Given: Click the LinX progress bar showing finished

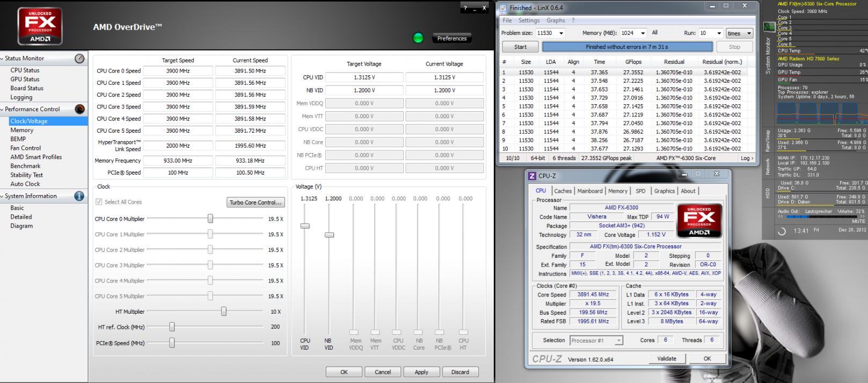Looking at the screenshot, I should click(627, 47).
